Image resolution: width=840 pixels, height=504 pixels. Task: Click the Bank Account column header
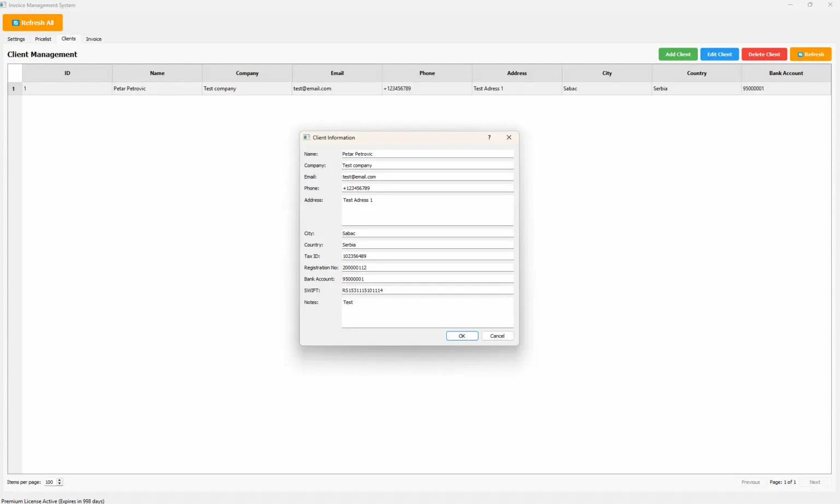click(786, 73)
